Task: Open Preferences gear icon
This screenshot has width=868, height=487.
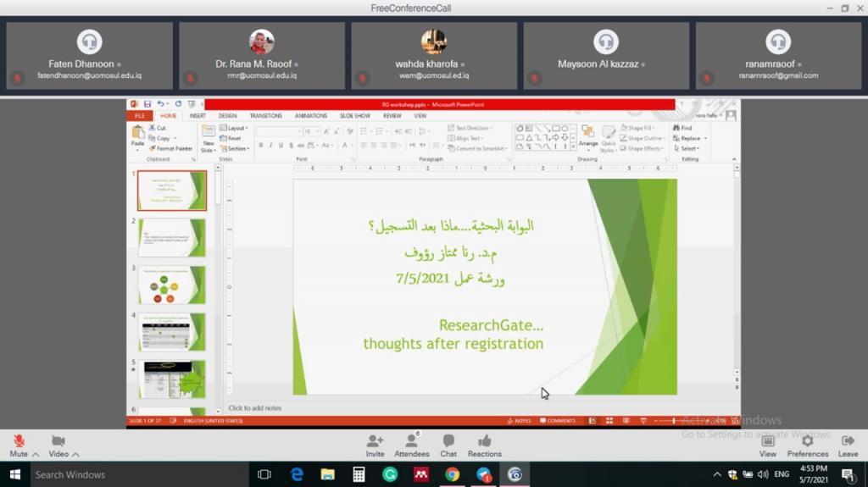Action: [x=807, y=441]
